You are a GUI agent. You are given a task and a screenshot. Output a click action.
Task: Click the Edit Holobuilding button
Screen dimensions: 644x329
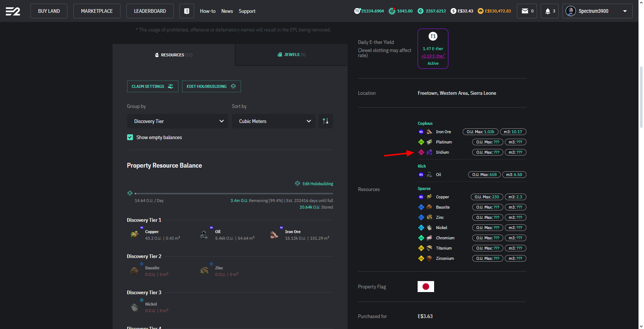(211, 86)
